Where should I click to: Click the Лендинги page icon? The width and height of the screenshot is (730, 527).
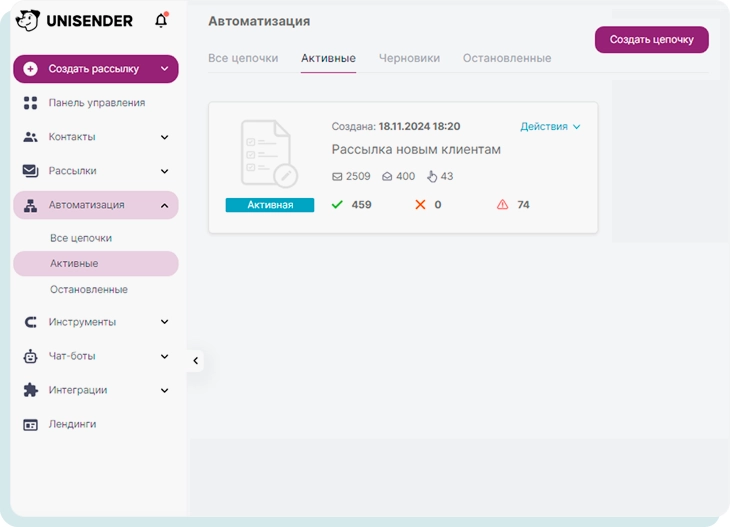pyautogui.click(x=30, y=425)
